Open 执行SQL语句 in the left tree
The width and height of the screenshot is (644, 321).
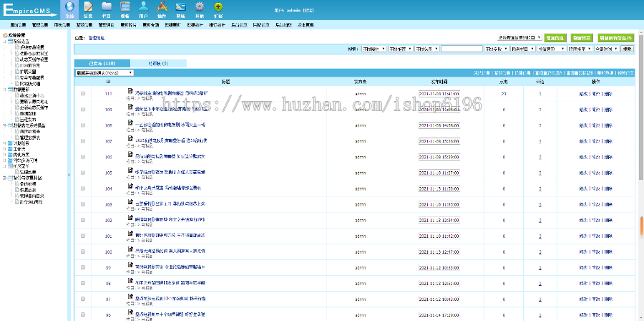click(31, 202)
